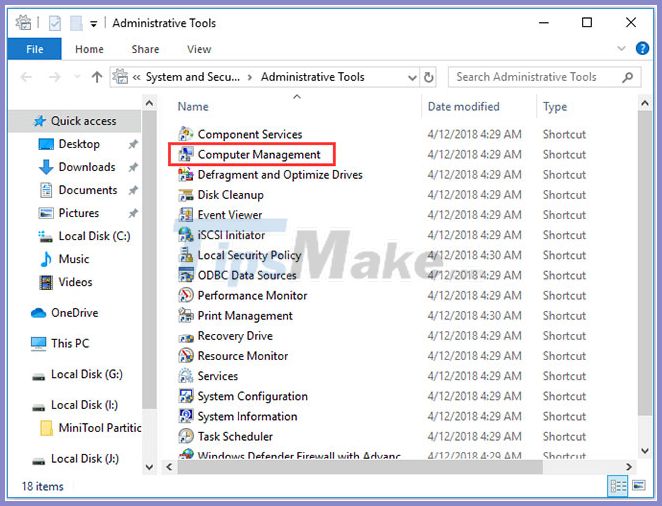Viewport: 662px width, 506px height.
Task: Open the recent locations dropdown arrow
Action: click(77, 77)
